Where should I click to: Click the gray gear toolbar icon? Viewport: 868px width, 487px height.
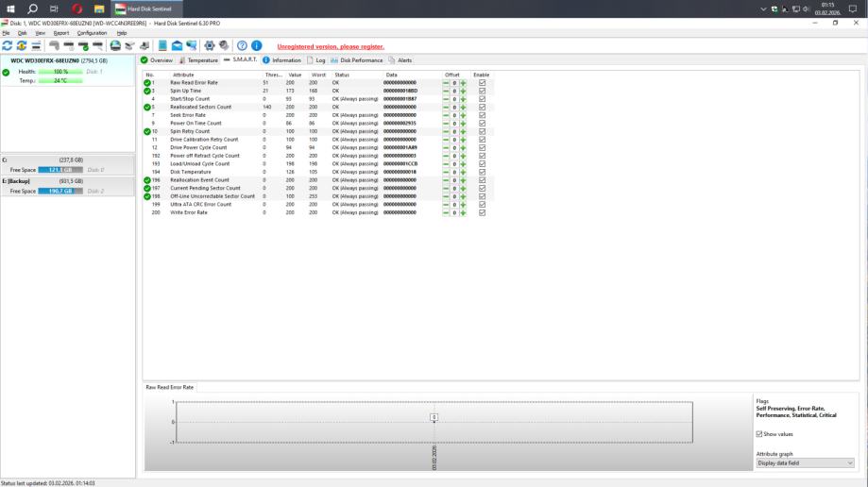point(224,45)
